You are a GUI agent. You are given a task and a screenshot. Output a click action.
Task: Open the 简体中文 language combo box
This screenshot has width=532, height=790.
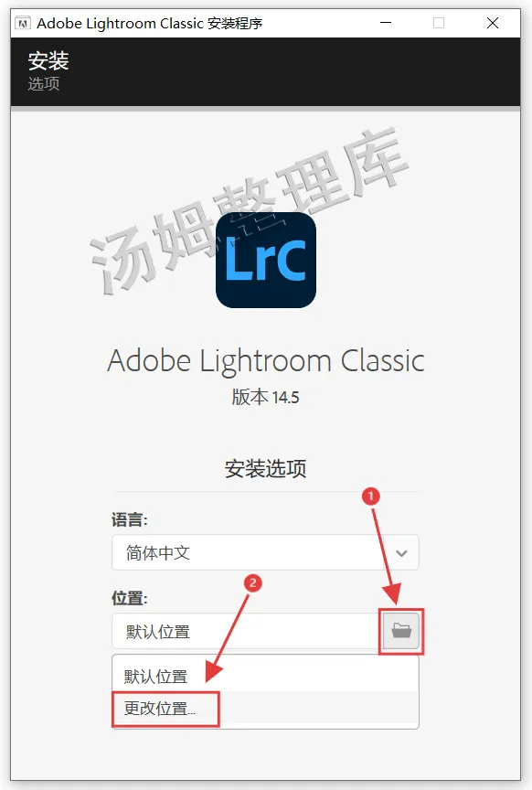click(265, 552)
